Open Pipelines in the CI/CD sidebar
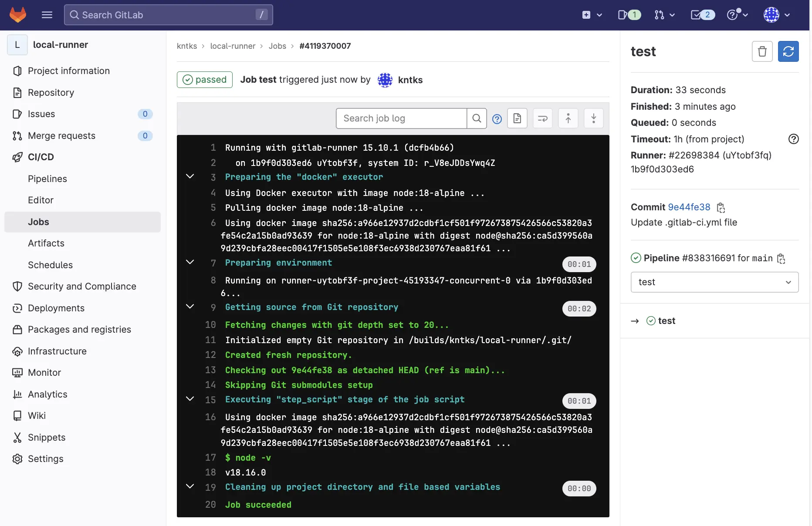This screenshot has width=812, height=526. 47,179
